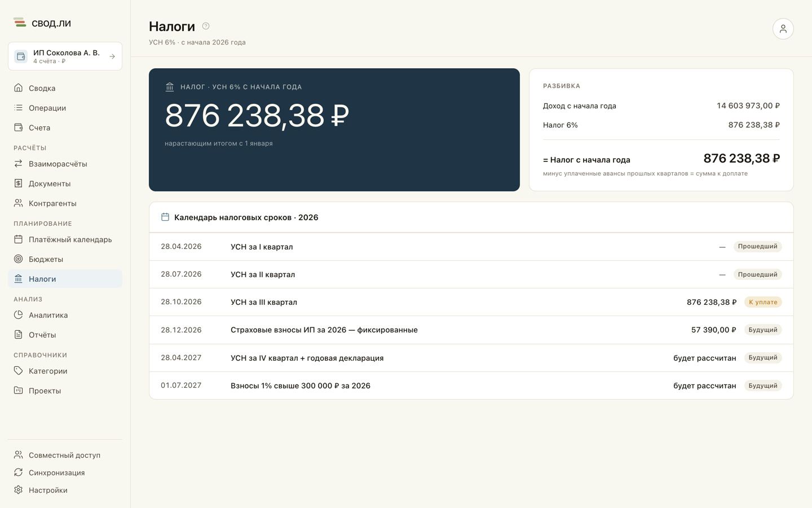812x508 pixels.
Task: Click Взносы 1% свыше 300 000 ₽ за 2026
Action: (301, 386)
